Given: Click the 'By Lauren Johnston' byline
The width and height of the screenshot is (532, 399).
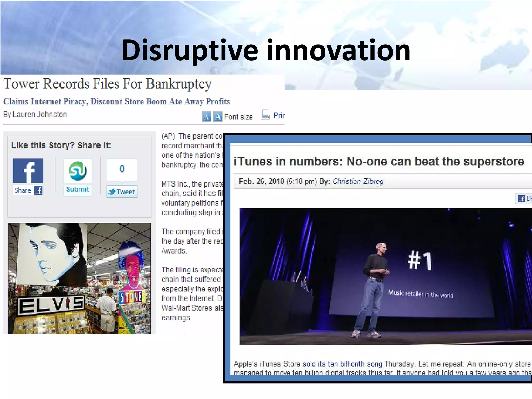Looking at the screenshot, I should pos(35,115).
